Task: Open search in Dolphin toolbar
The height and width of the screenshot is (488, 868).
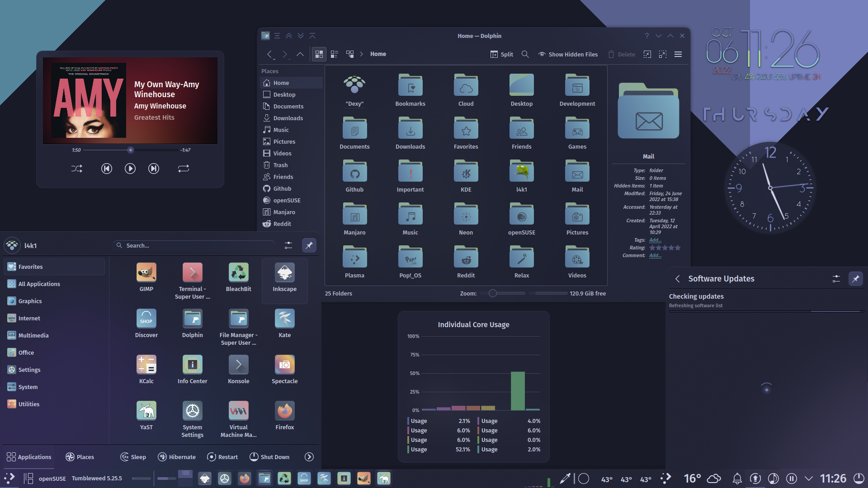Action: click(525, 54)
